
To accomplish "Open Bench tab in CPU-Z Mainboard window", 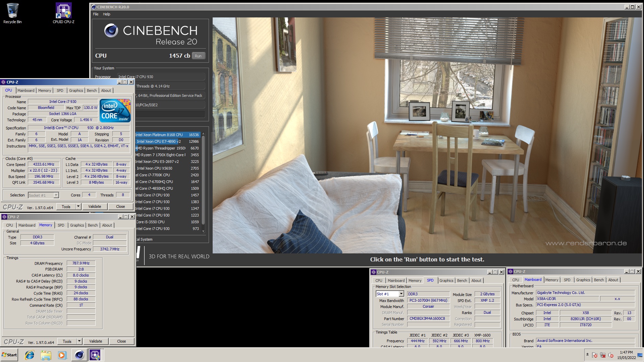I will pyautogui.click(x=599, y=280).
